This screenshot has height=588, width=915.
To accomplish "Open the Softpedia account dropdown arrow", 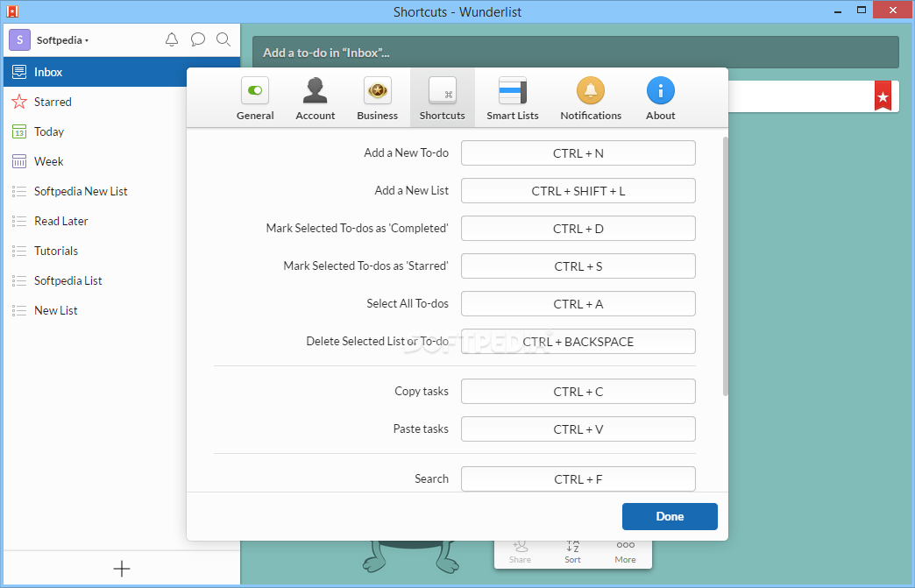I will pos(87,41).
